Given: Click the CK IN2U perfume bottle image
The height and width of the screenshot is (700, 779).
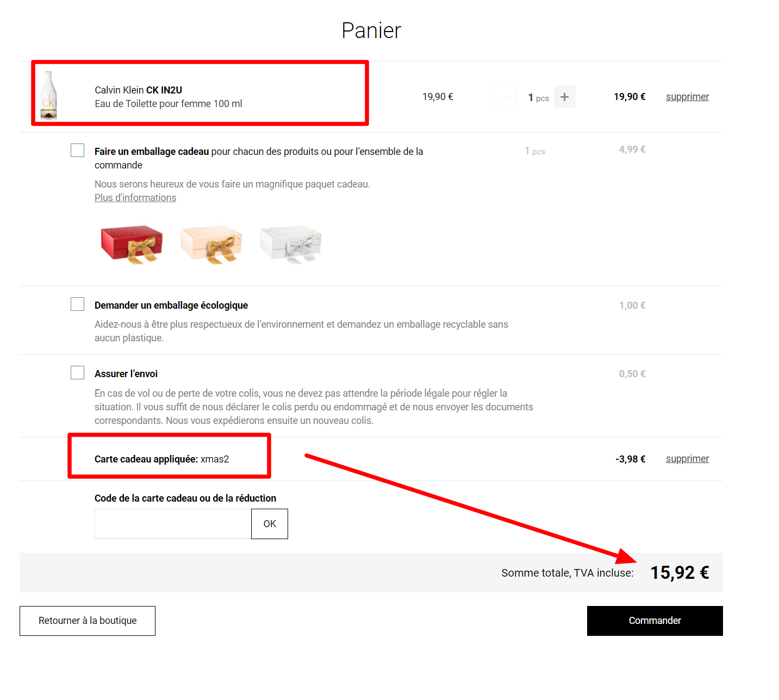Looking at the screenshot, I should (x=49, y=96).
